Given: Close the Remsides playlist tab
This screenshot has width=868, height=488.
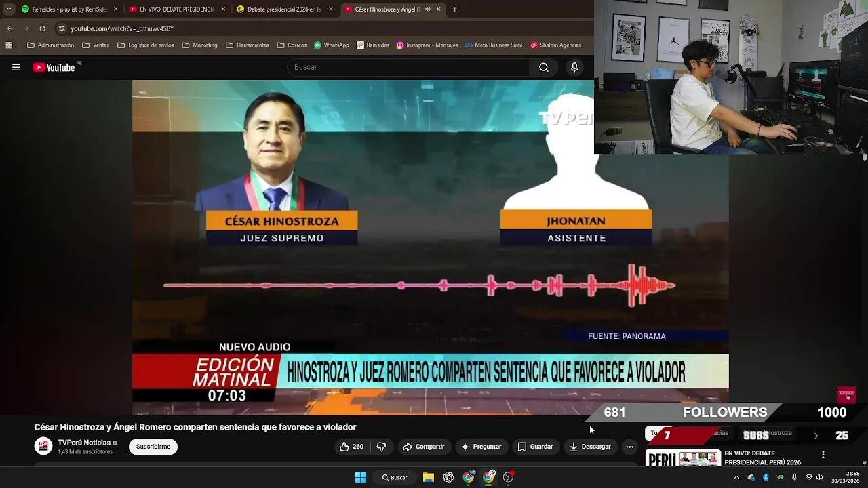Looking at the screenshot, I should coord(115,9).
